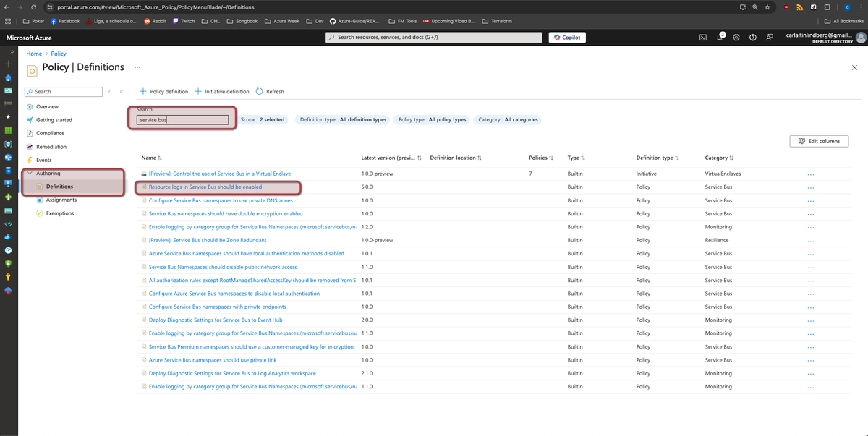This screenshot has height=436, width=868.
Task: Sort by Definition location column
Action: (x=456, y=158)
